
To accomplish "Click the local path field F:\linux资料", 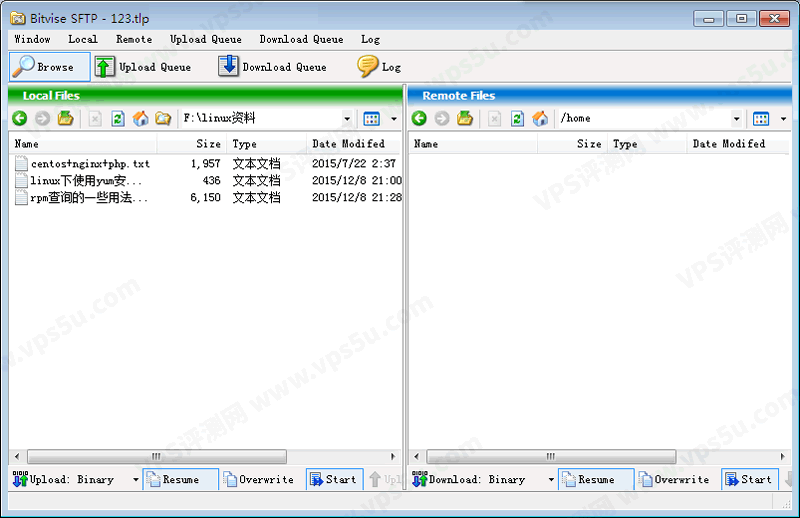I will pos(261,118).
